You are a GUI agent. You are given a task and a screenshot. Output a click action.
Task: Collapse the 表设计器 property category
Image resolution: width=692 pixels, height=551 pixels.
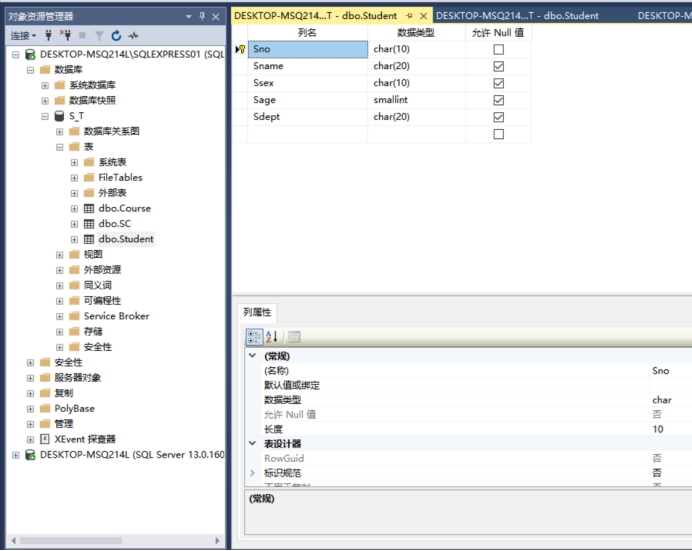point(252,443)
